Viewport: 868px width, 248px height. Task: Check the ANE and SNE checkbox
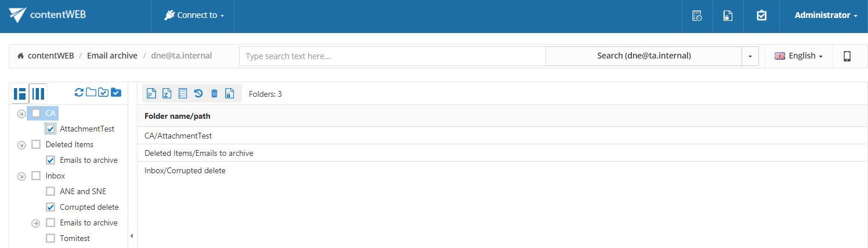[x=50, y=191]
